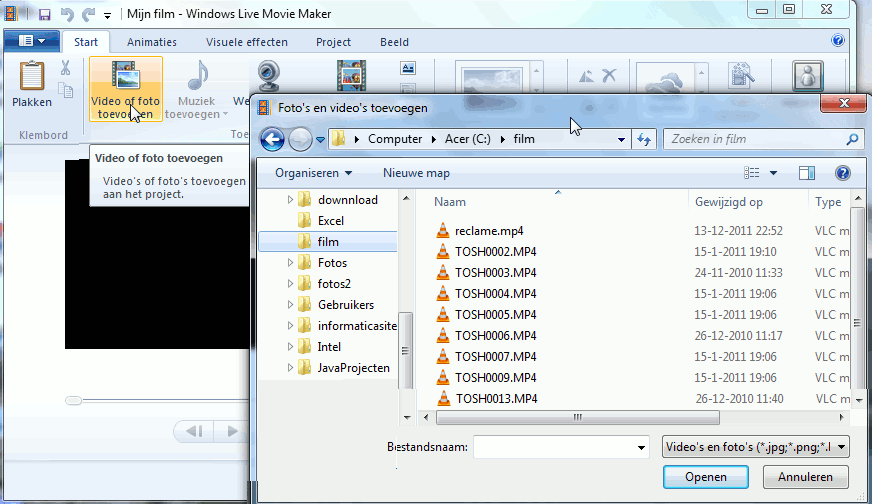Open the quick access toolbar customize arrow

(107, 15)
